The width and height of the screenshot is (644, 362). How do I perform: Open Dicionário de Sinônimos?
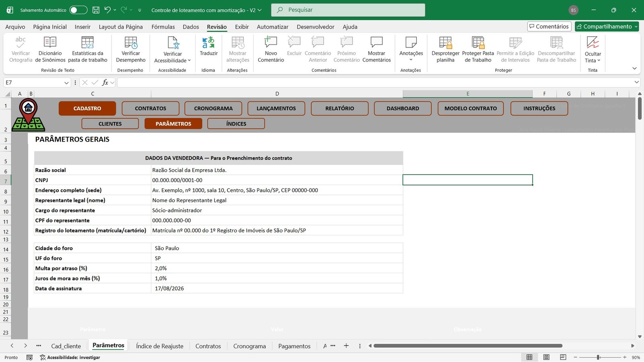(x=50, y=49)
